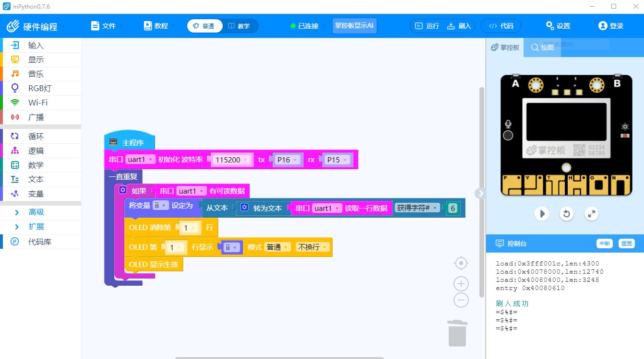Image resolution: width=644 pixels, height=359 pixels.
Task: Click the 刷入 flash button
Action: coord(459,26)
